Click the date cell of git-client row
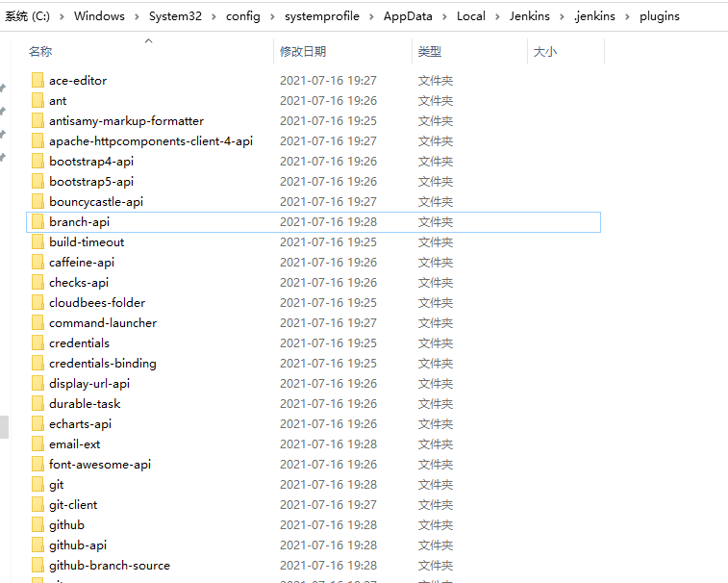728x583 pixels. pyautogui.click(x=328, y=504)
